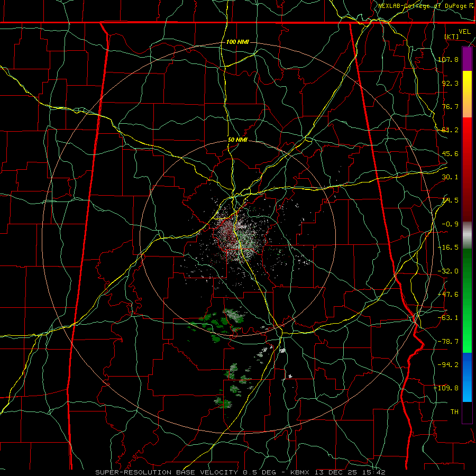Click the 14.5 value on velocity scale
This screenshot has height=476, width=476.
(x=450, y=200)
